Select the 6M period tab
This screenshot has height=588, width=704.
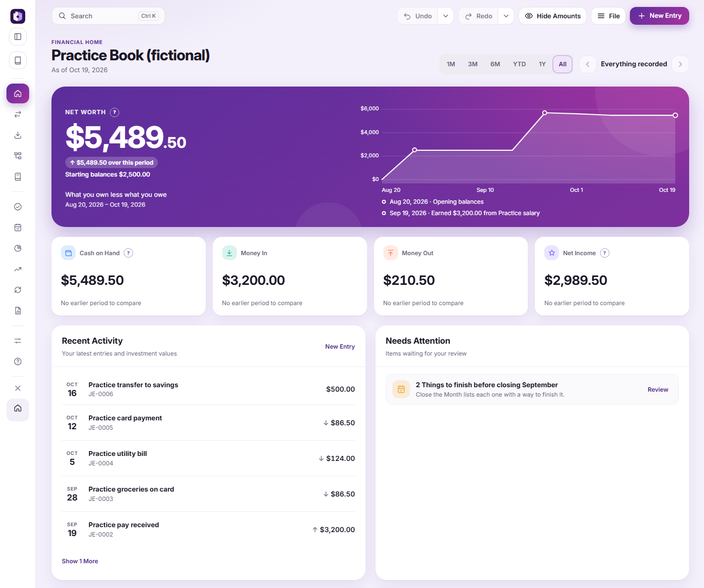point(495,64)
